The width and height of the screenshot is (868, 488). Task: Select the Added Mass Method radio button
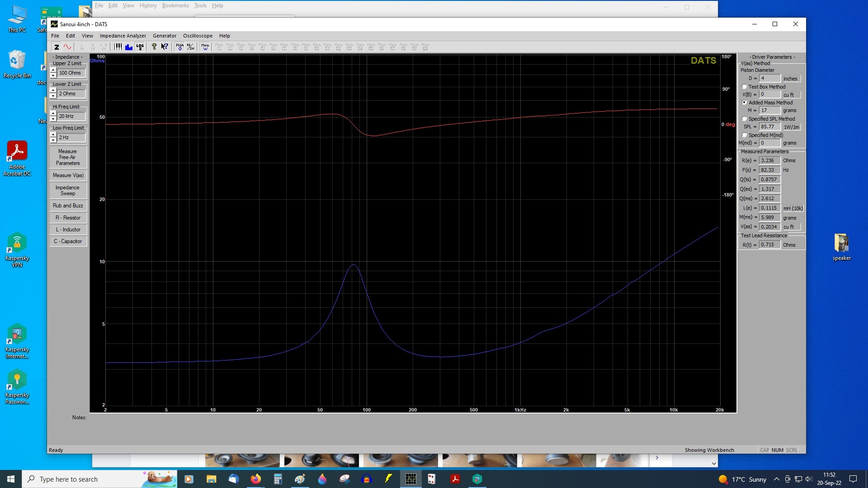tap(744, 103)
